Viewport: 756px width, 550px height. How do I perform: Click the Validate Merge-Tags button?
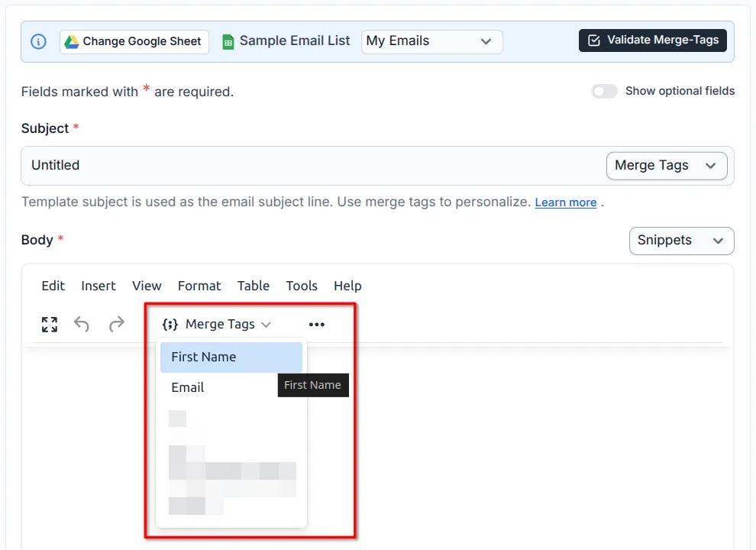(651, 40)
